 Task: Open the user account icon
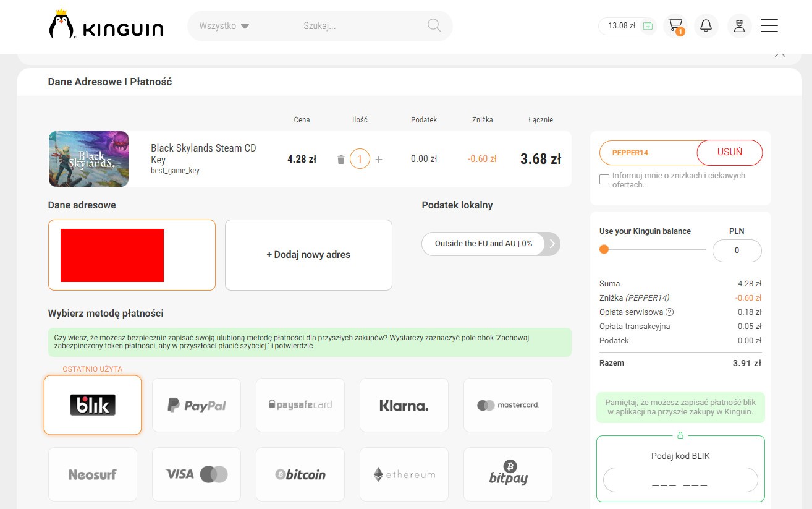pyautogui.click(x=739, y=26)
